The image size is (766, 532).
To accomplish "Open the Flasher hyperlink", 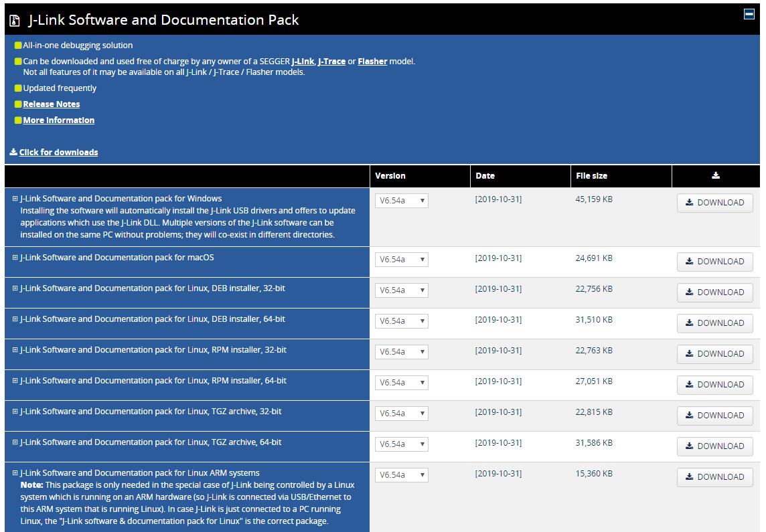I will click(x=372, y=62).
